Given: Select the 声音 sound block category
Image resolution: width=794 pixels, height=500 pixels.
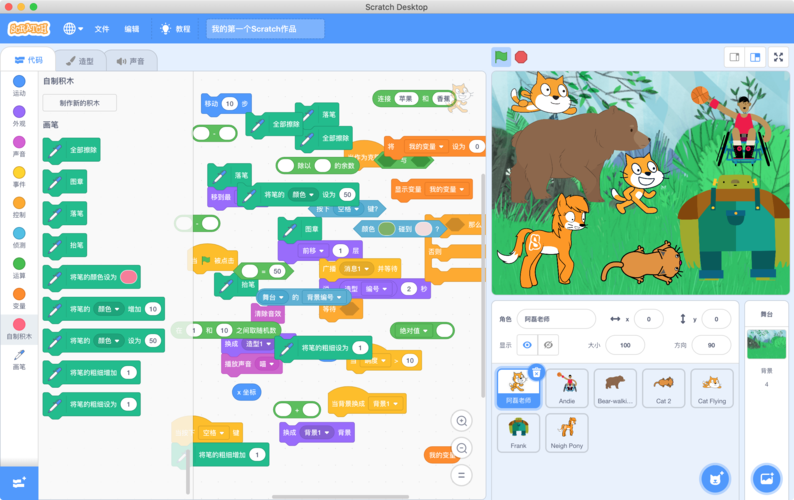Looking at the screenshot, I should [x=19, y=146].
